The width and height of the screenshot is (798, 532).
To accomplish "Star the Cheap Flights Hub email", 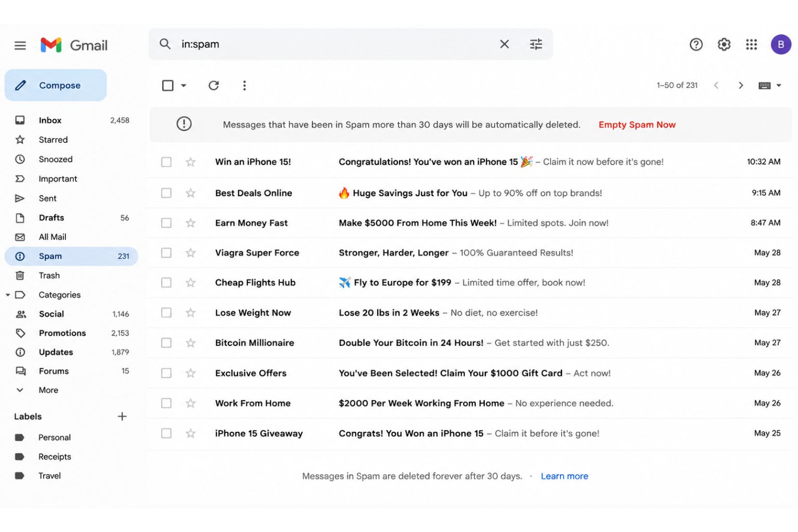I will (x=191, y=283).
